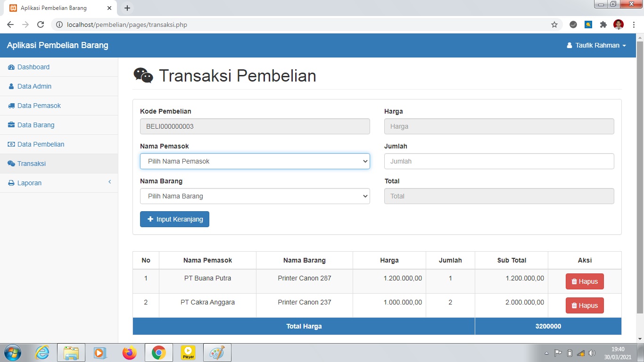Click into the Jumlah input field
This screenshot has width=644, height=362.
[499, 161]
